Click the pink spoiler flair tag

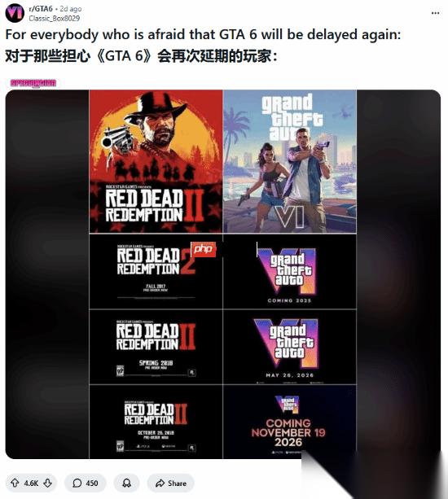click(33, 83)
